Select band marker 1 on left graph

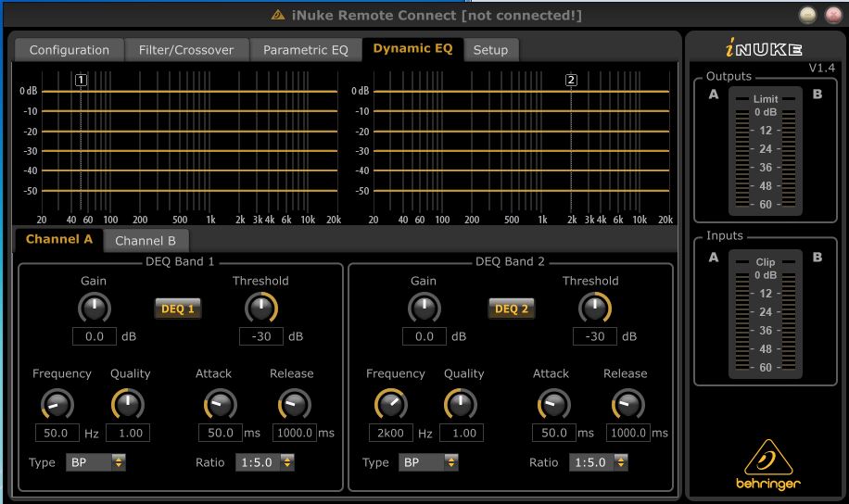click(x=82, y=81)
